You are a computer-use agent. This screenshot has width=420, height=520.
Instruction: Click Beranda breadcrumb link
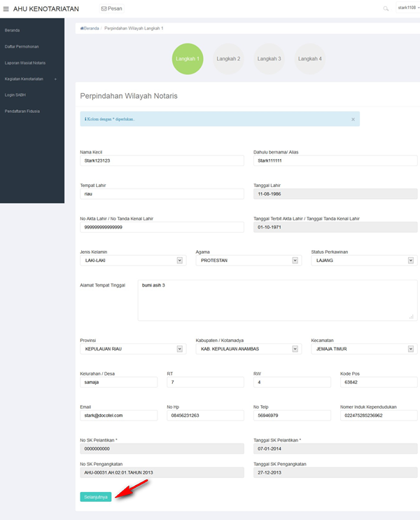click(x=90, y=28)
